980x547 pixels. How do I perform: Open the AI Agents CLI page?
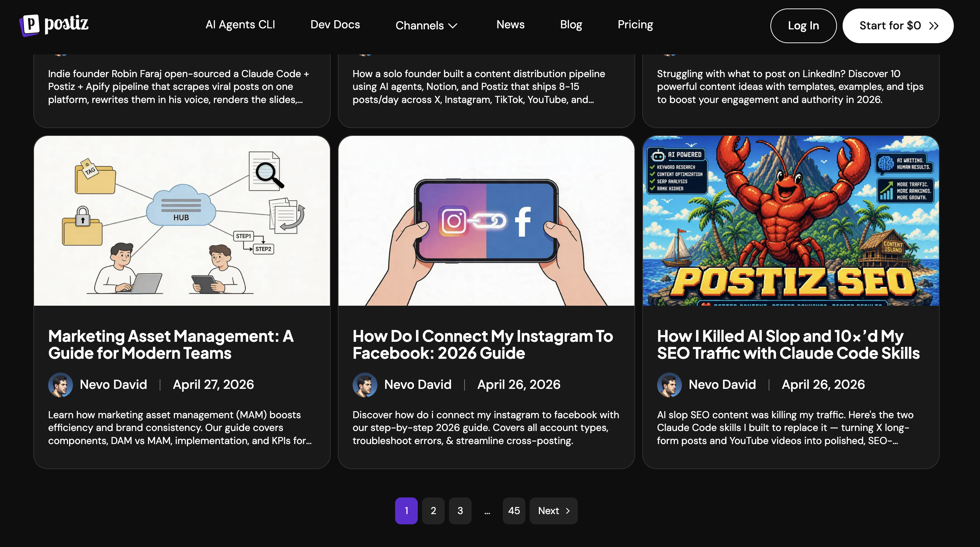click(240, 25)
